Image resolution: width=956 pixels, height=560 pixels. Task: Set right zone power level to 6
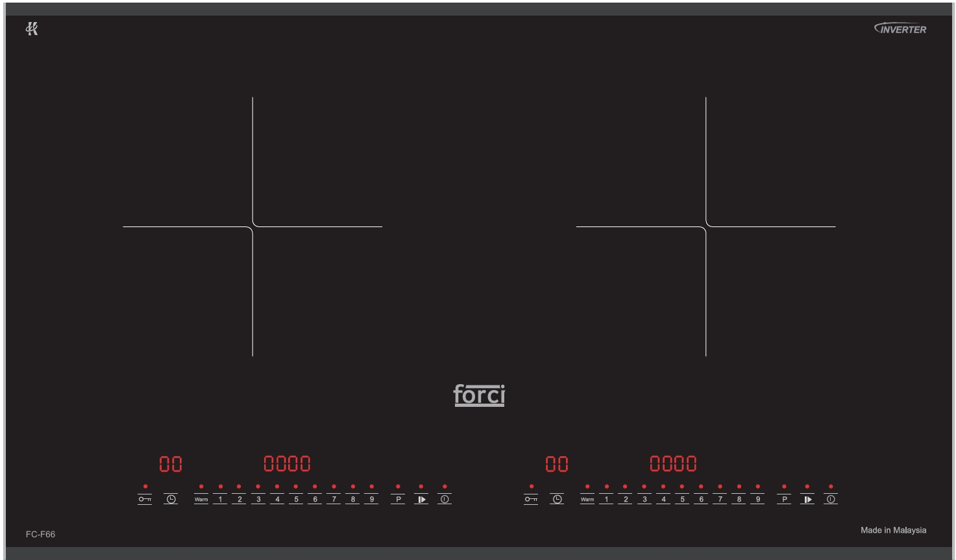(x=701, y=499)
